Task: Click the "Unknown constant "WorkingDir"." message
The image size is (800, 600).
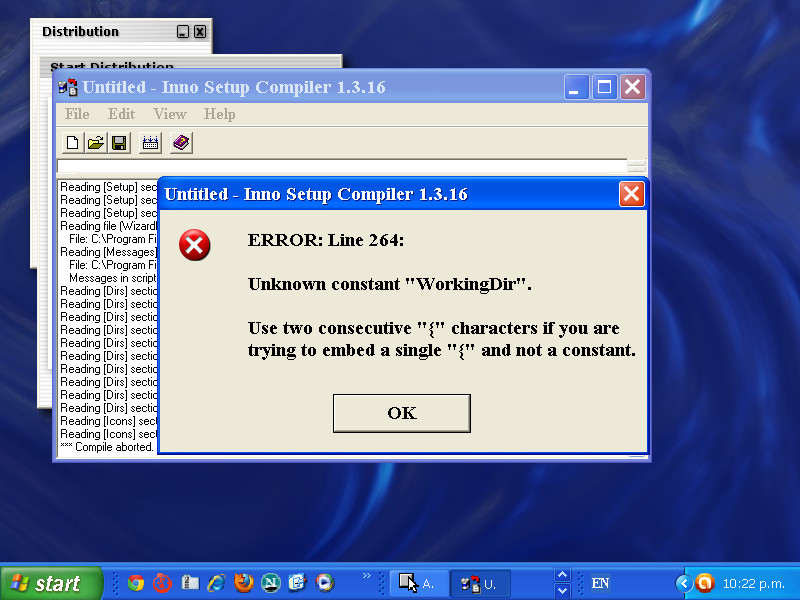Action: point(390,284)
